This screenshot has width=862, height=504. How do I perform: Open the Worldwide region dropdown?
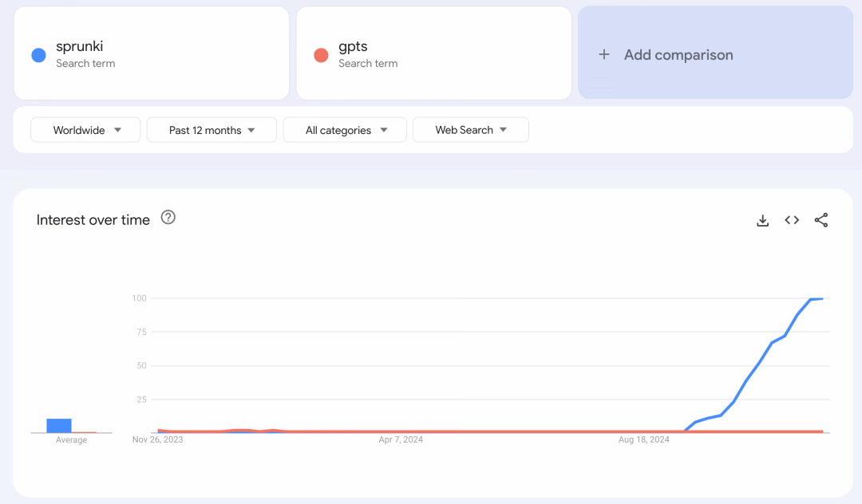coord(85,130)
